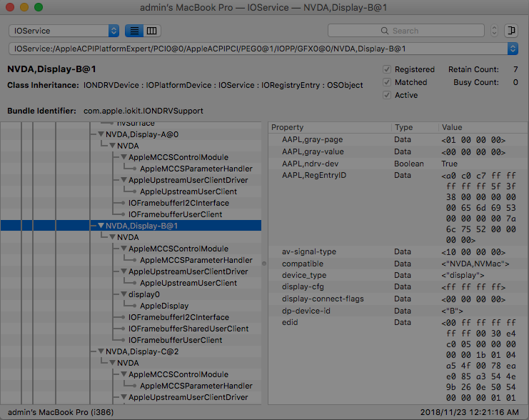
Task: Collapse AppleMCCSControlModule under Display-B@1
Action: coord(124,249)
